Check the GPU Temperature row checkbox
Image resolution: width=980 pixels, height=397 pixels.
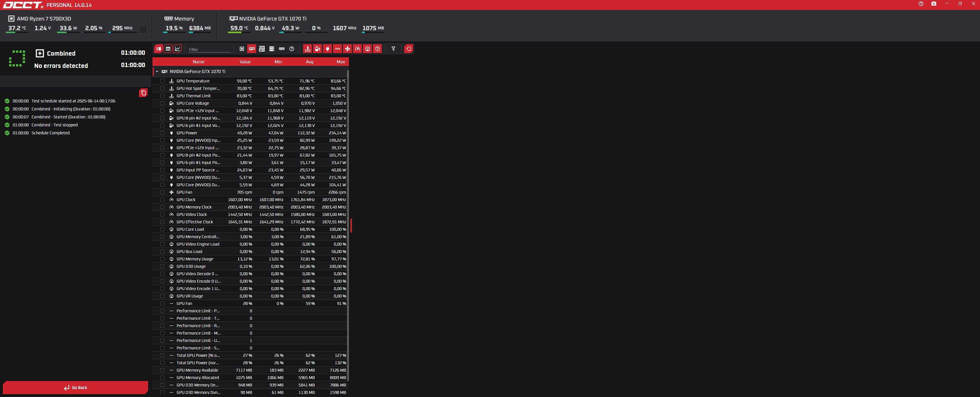(162, 81)
